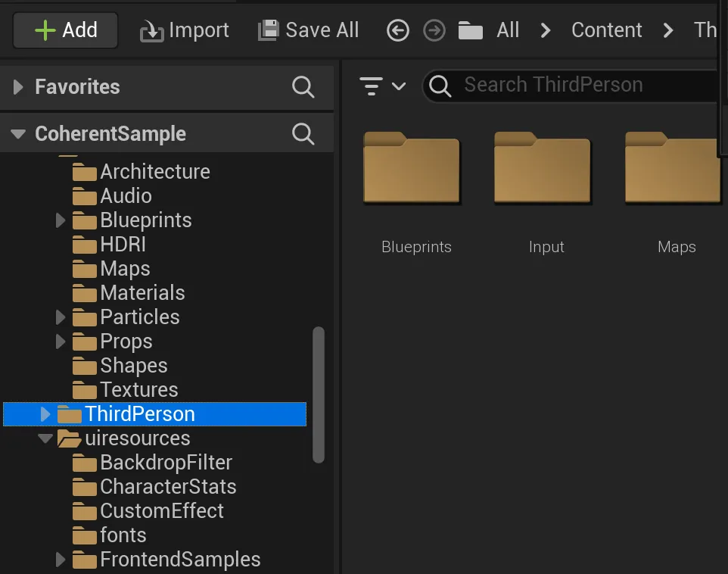Image resolution: width=728 pixels, height=574 pixels.
Task: Collapse the CoherentSample section
Action: (x=18, y=134)
